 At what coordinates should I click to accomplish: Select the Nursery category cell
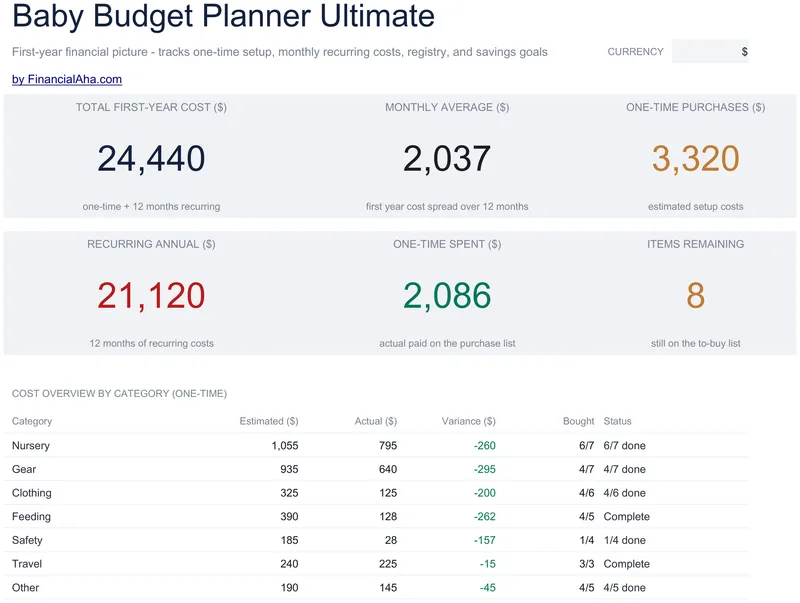click(x=31, y=445)
